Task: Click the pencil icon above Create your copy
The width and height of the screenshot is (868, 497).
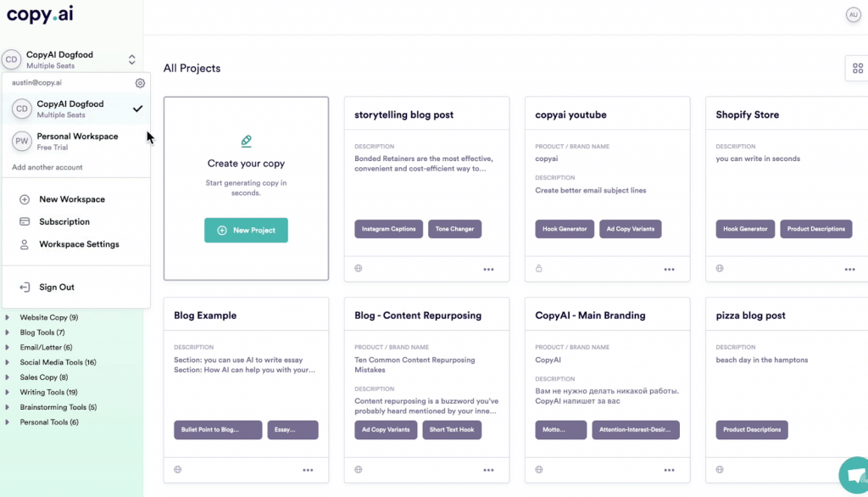Action: click(247, 141)
